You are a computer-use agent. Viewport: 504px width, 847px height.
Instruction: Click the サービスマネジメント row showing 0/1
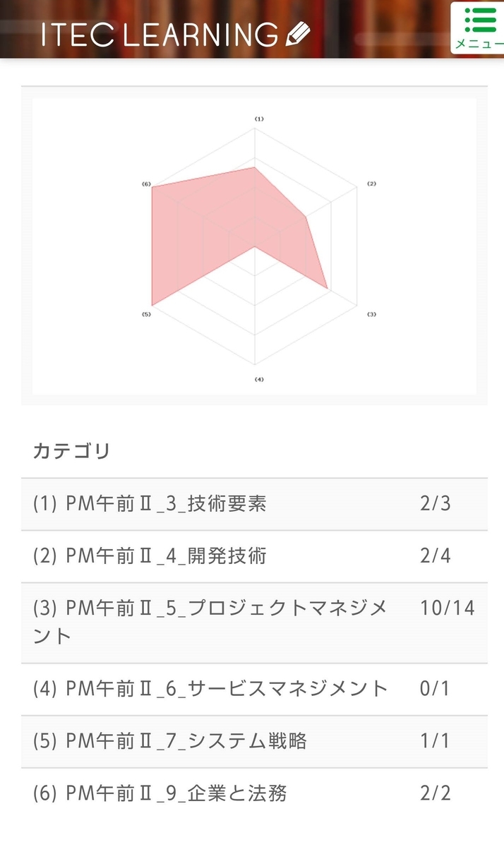[212, 690]
